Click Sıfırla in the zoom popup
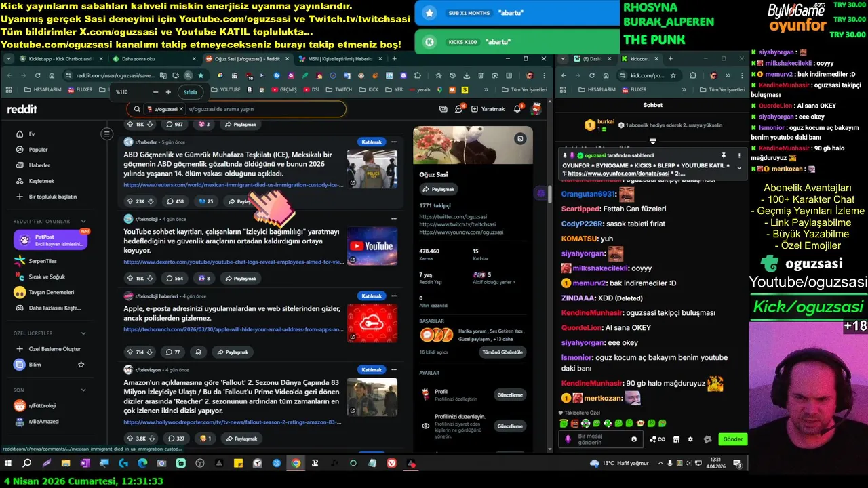868x488 pixels. (x=191, y=91)
